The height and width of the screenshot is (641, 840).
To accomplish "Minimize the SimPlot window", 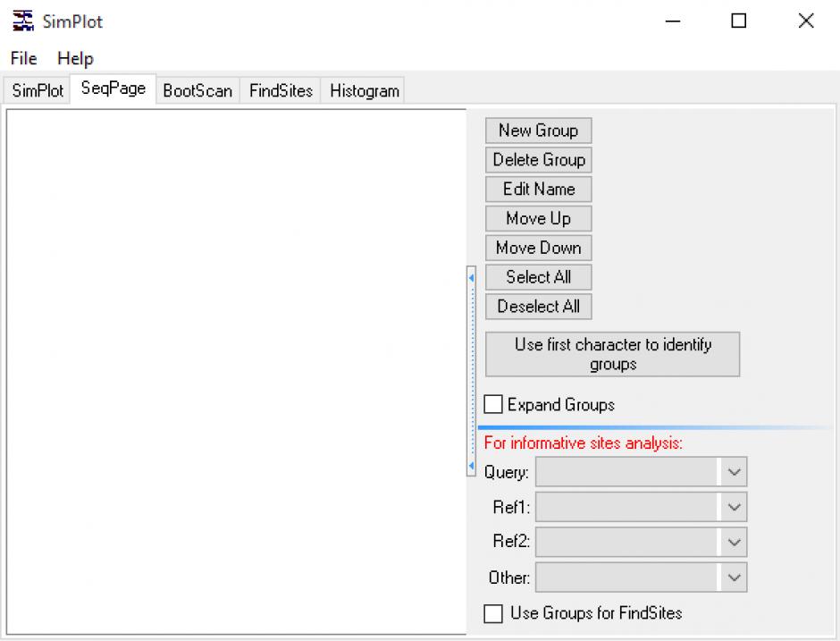I will tap(673, 21).
